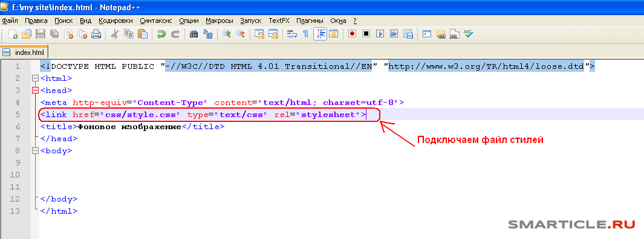Open the Поиск menu
Viewport: 644px width, 239px height.
(63, 21)
